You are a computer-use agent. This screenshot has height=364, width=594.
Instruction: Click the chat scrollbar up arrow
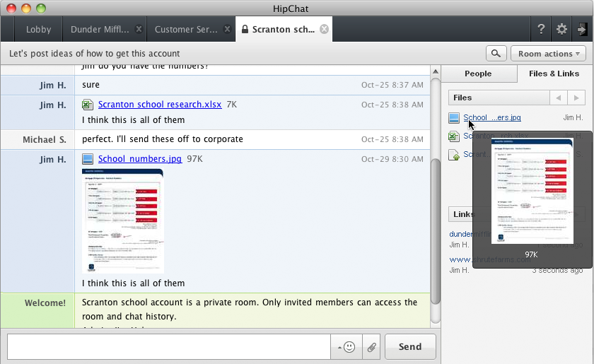tap(436, 71)
